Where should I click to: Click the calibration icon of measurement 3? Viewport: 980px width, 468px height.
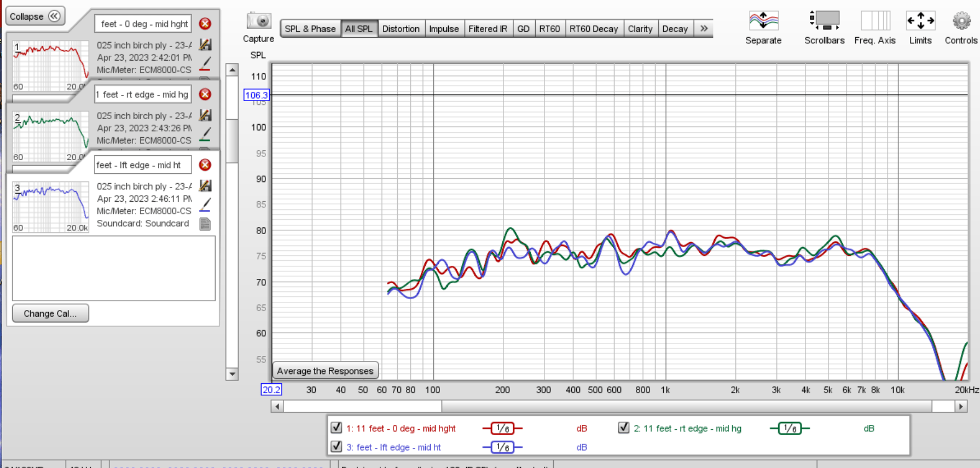pyautogui.click(x=205, y=186)
